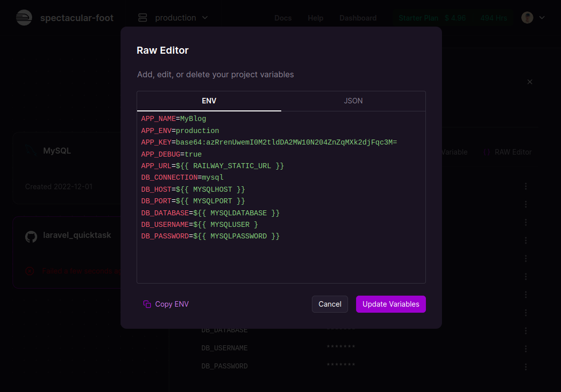Click the MySQL service icon
This screenshot has width=561, height=392.
[30, 151]
